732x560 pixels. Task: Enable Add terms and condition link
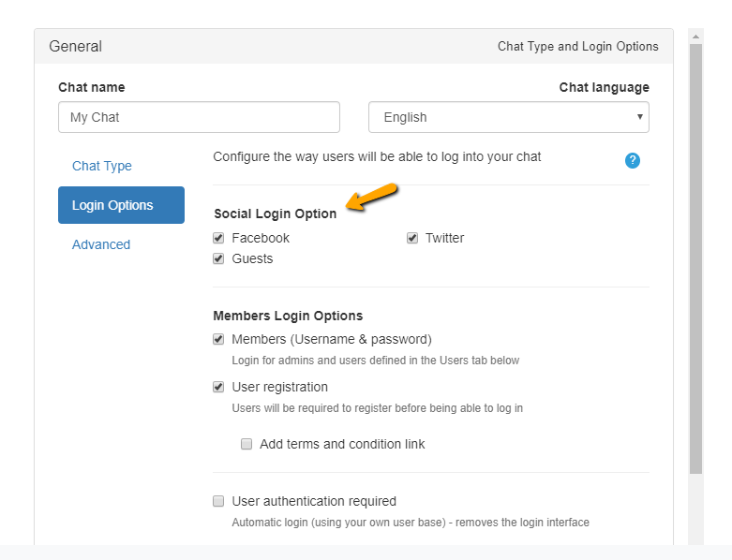click(x=246, y=444)
